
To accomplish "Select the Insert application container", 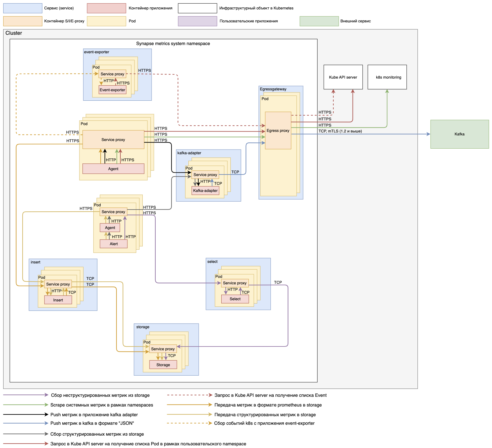I will 58,300.
